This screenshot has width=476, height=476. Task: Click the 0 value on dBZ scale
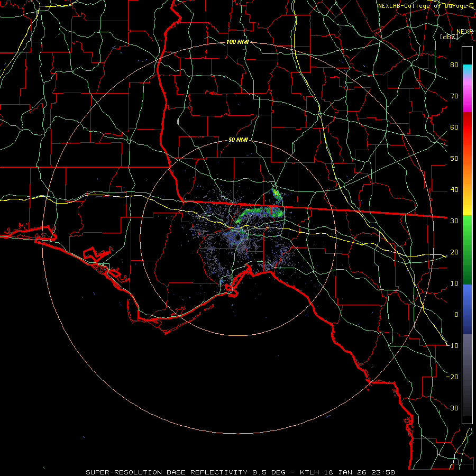coord(456,315)
